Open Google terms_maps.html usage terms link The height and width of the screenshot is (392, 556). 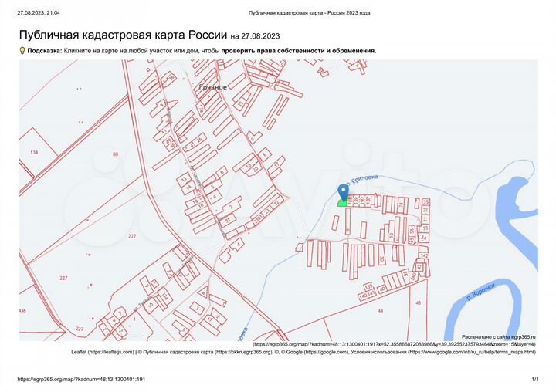pos(472,352)
